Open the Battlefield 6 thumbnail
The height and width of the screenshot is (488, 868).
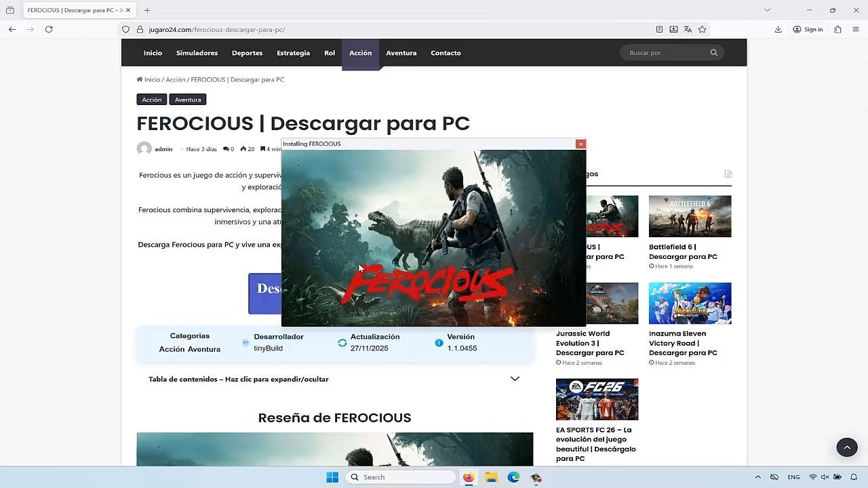click(x=690, y=216)
